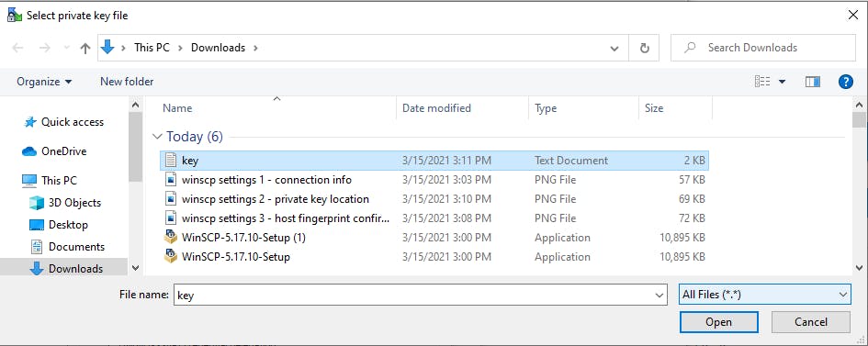Select 'Downloads' breadcrumb in address bar
Image resolution: width=868 pixels, height=346 pixels.
218,48
